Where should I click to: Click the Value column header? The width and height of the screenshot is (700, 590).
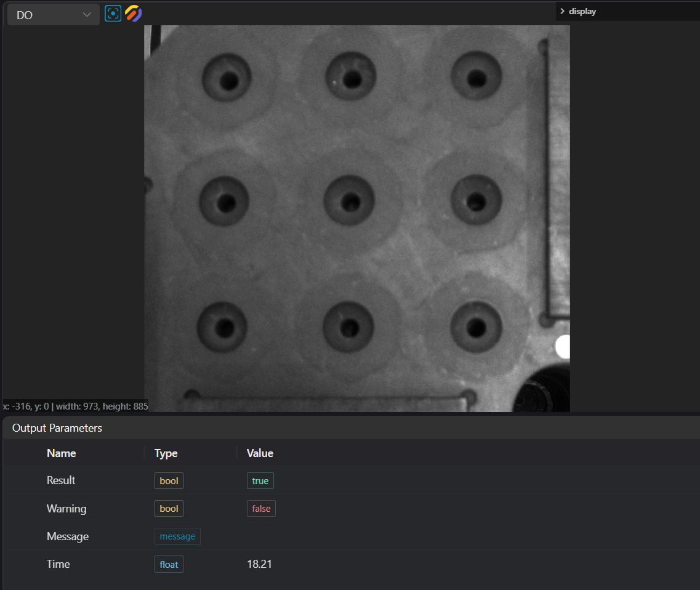tap(260, 453)
